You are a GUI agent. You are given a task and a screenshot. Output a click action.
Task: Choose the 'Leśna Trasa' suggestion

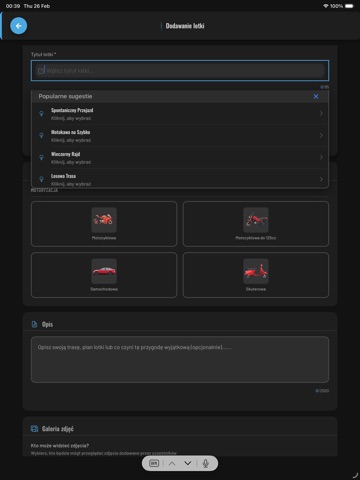tap(180, 179)
